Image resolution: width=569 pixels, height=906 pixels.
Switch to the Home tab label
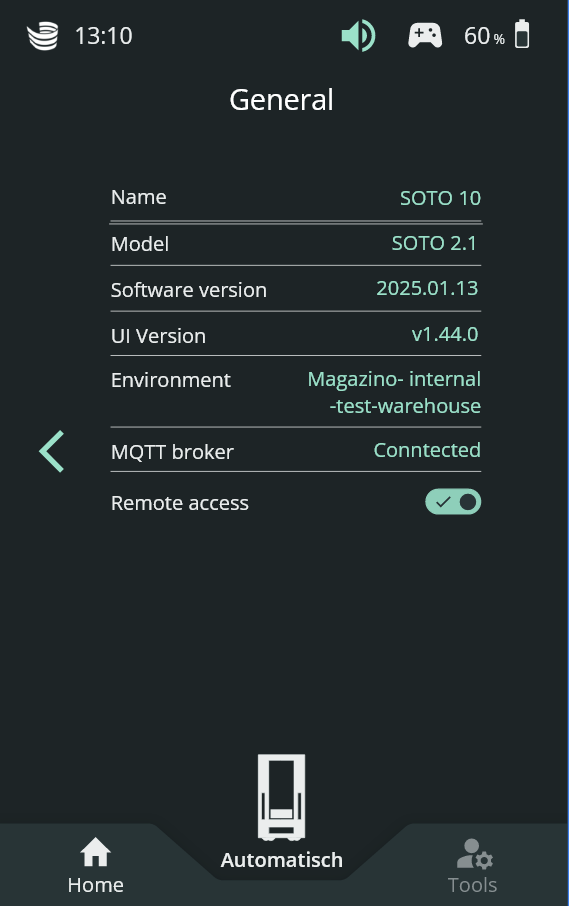click(95, 885)
